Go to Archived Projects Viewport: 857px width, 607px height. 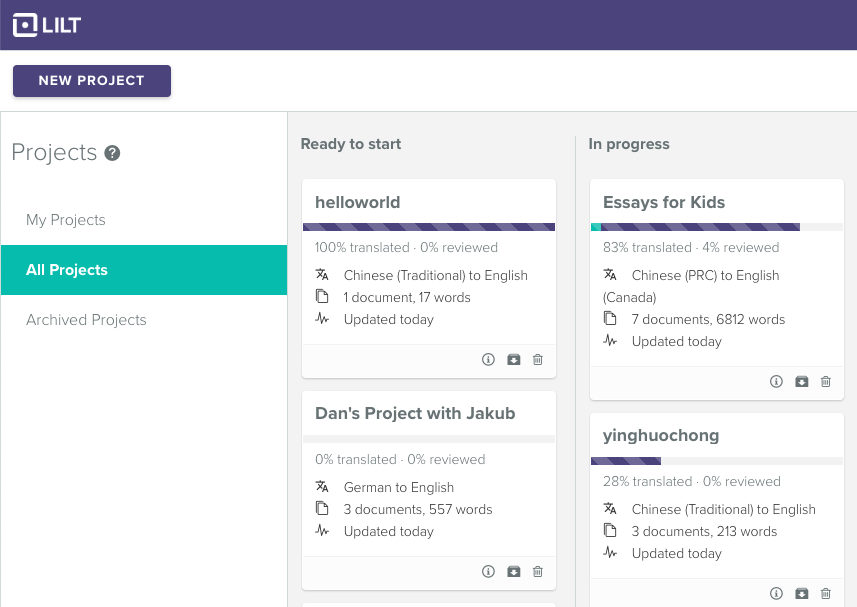pos(86,320)
